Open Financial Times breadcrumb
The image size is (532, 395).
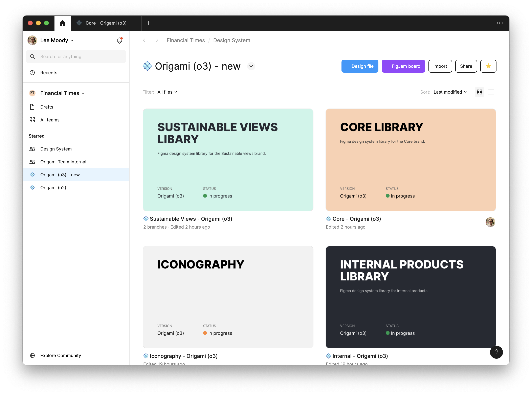coord(186,40)
